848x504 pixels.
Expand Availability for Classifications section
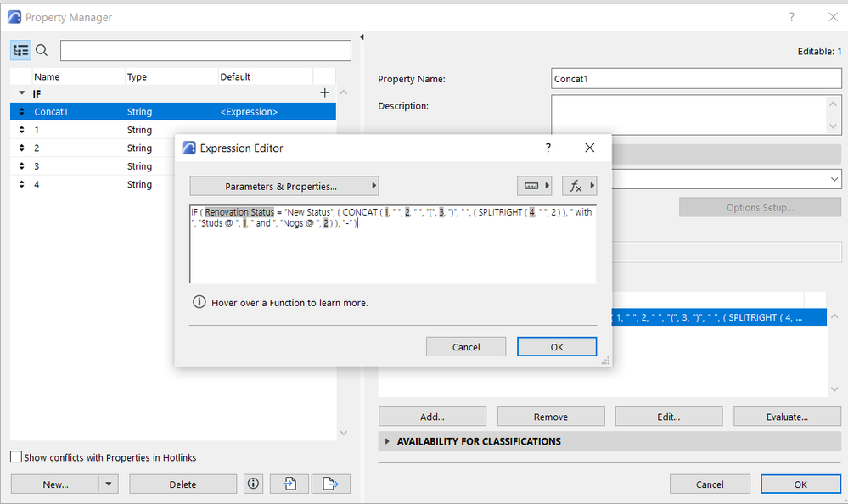pos(387,441)
